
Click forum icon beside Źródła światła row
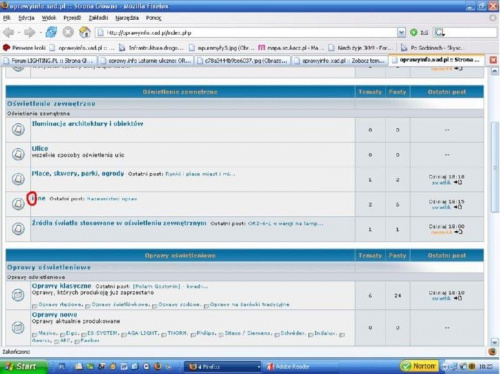pos(18,229)
